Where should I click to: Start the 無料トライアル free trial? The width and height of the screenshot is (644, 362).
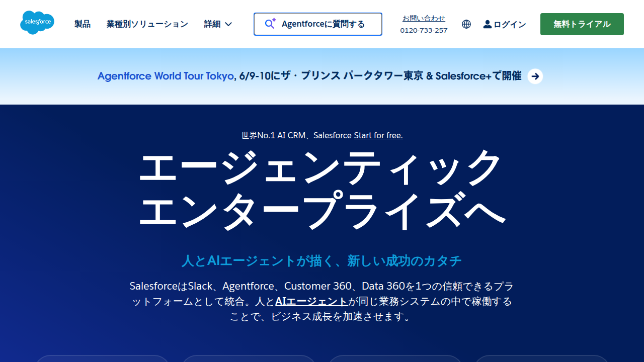click(x=582, y=24)
